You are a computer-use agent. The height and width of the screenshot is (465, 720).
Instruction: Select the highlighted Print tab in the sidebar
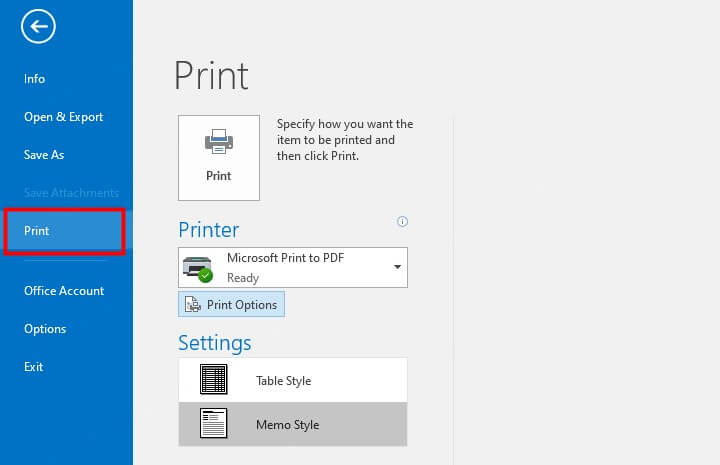(x=37, y=231)
